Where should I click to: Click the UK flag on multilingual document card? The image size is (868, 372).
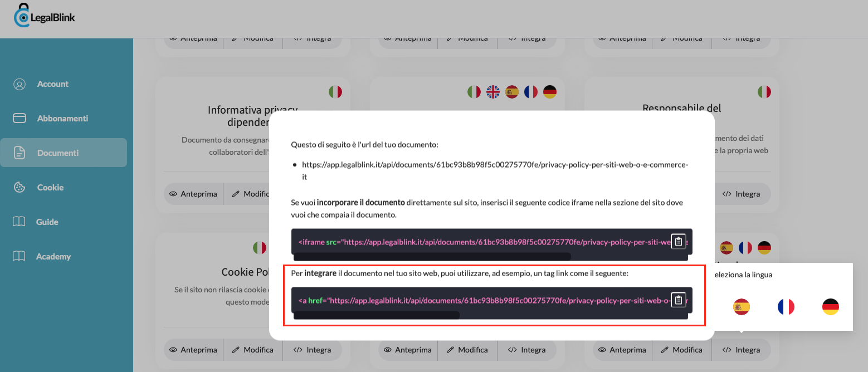tap(492, 91)
